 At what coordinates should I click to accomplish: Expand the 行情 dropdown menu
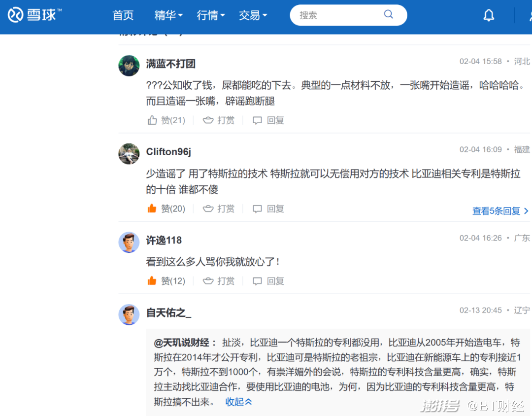coord(211,15)
